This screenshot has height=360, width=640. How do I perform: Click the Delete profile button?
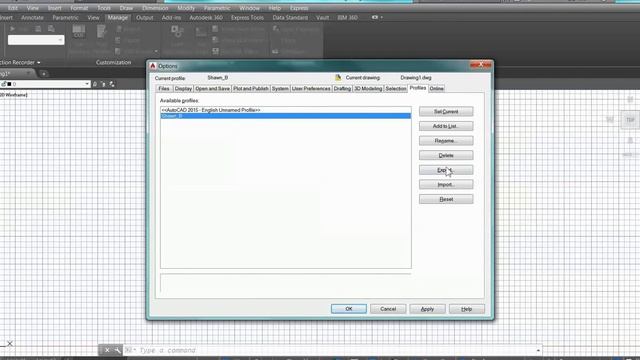point(446,156)
